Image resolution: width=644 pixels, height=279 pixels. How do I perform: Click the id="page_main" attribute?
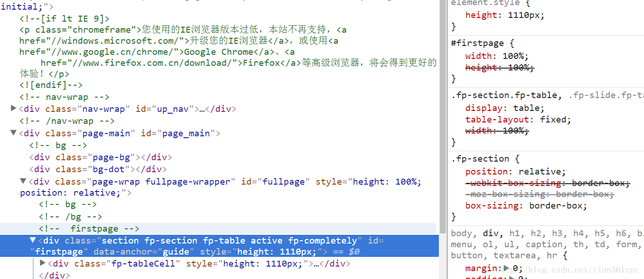[x=178, y=134]
